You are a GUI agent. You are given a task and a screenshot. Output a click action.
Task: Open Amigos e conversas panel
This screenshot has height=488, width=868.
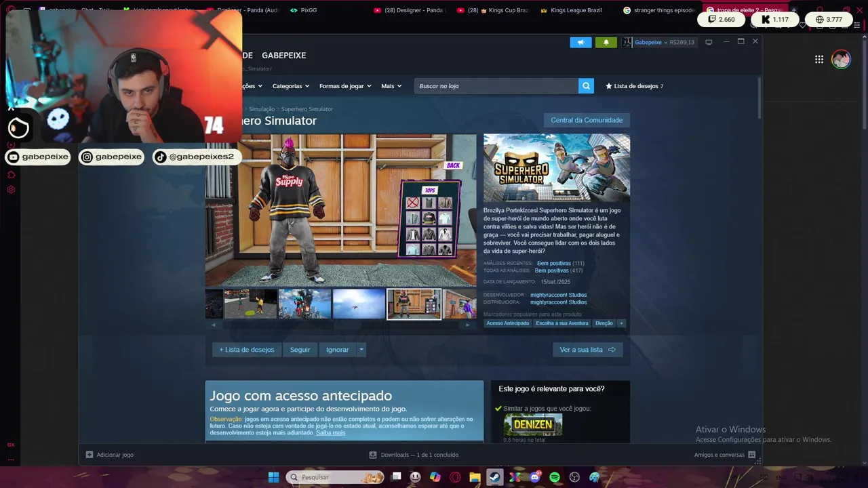pos(724,455)
